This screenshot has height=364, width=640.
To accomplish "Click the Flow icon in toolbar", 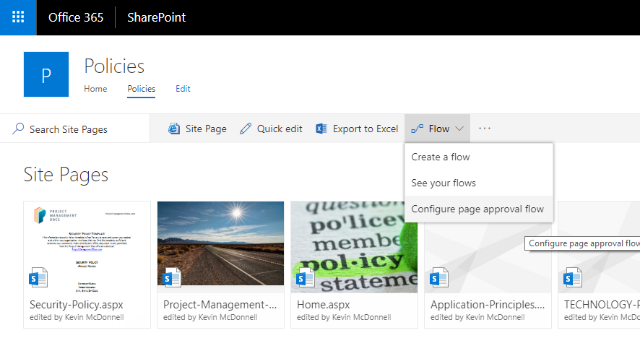I will tap(417, 129).
